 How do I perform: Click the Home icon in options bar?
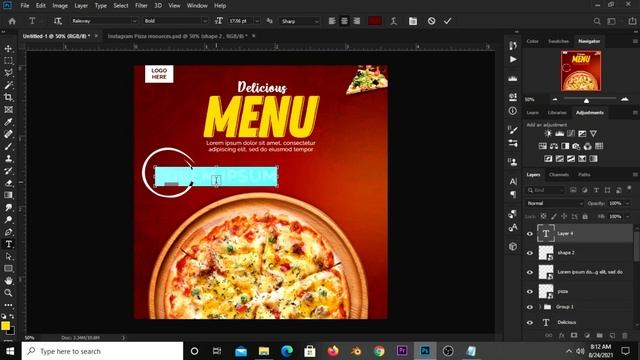coord(12,21)
